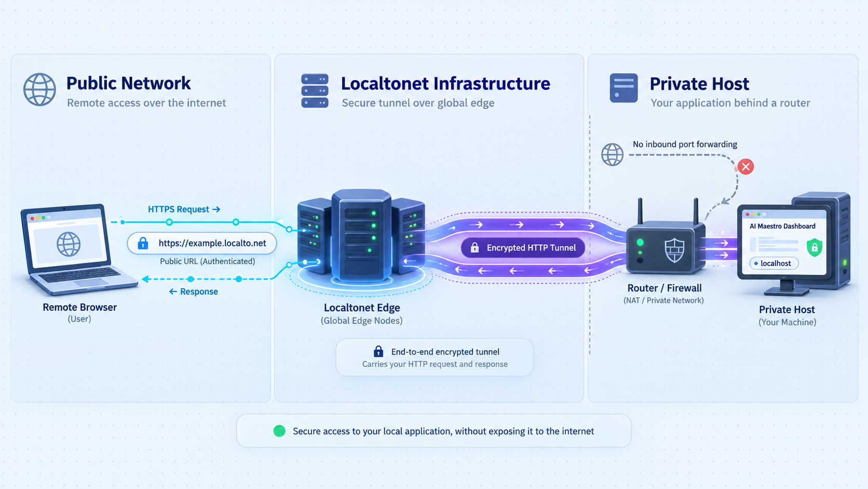868x489 pixels.
Task: Click the red X blocked connection icon
Action: tap(745, 167)
